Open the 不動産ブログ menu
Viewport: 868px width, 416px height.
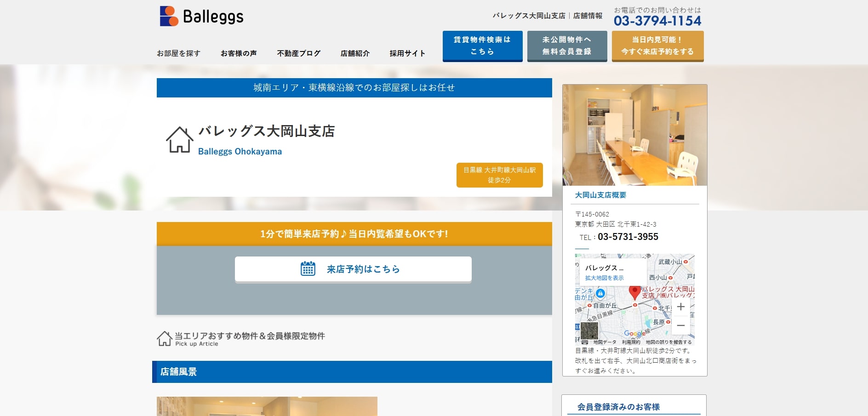[299, 53]
